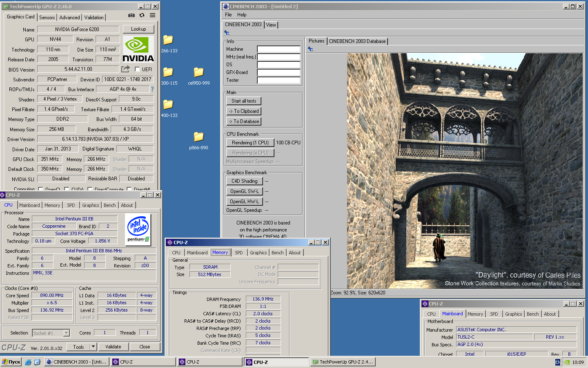Click the EN language indicator in tray

tap(558, 362)
